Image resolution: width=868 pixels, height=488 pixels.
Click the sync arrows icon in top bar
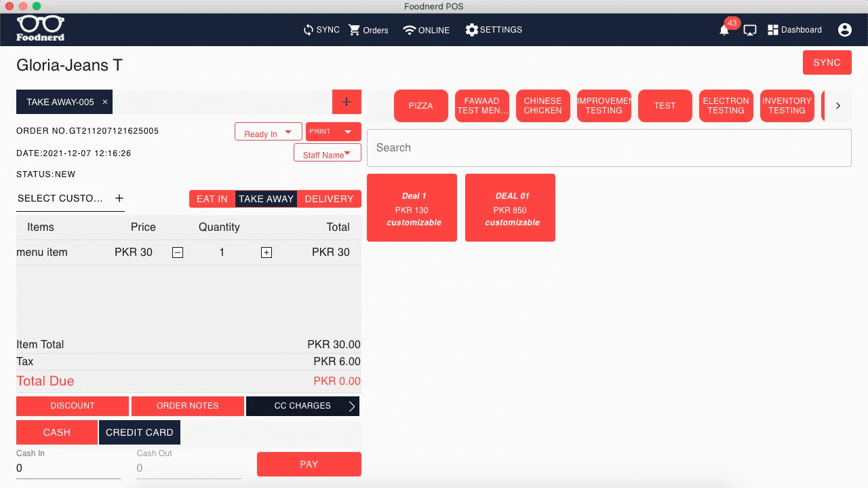pyautogui.click(x=309, y=30)
